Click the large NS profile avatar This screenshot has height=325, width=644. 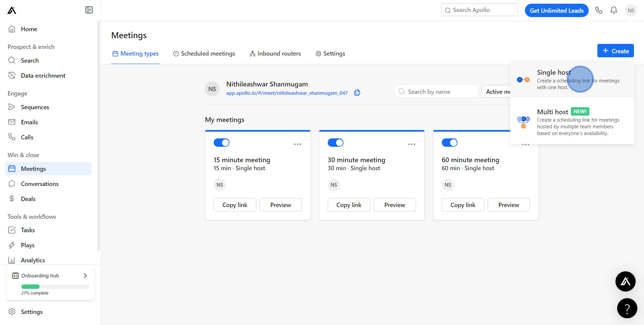pos(212,89)
